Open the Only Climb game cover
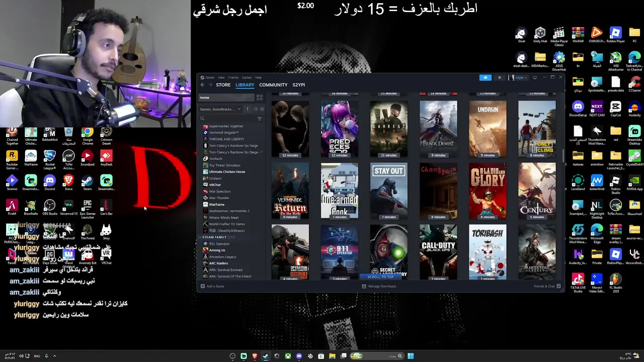This screenshot has width=644, height=362. [x=537, y=129]
